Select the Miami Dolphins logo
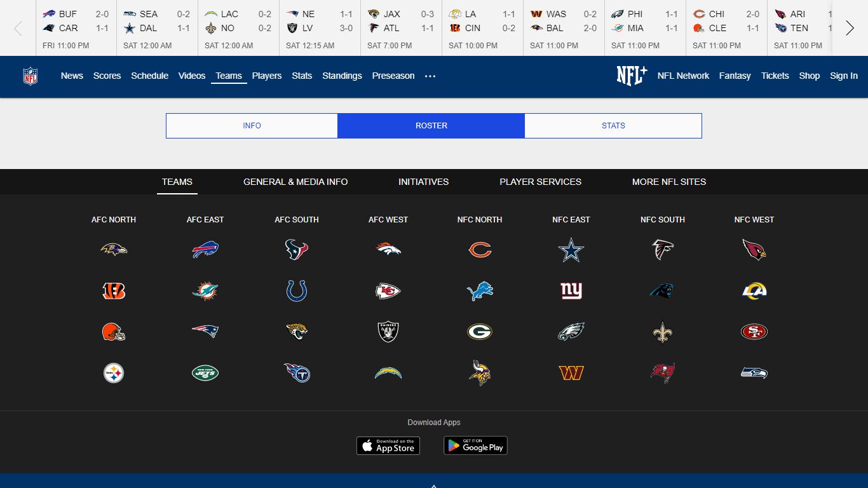Image resolution: width=868 pixels, height=488 pixels. pos(205,291)
